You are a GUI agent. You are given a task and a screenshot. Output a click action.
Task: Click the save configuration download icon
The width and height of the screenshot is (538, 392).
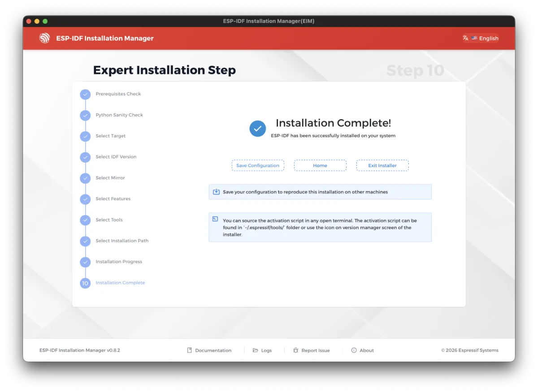[216, 192]
